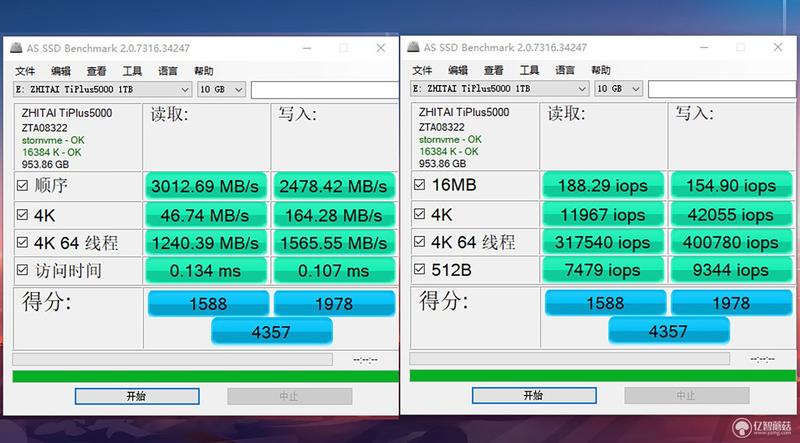Minimize the right benchmark window

(704, 47)
